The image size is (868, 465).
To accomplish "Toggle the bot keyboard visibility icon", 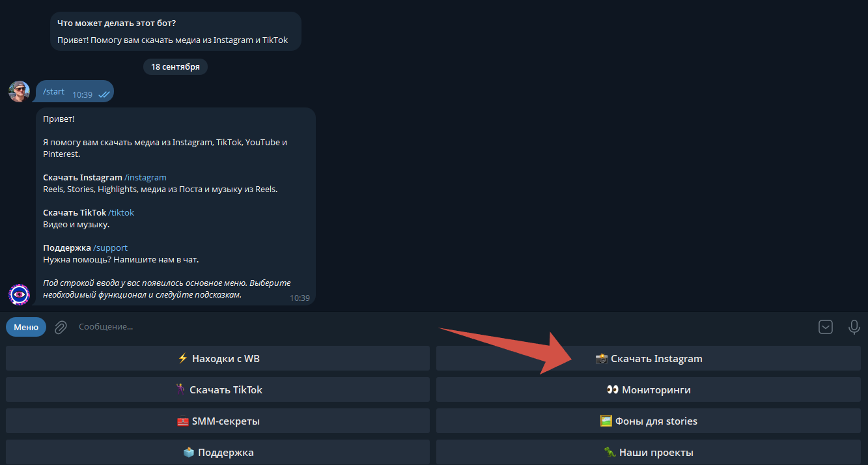I will point(825,327).
